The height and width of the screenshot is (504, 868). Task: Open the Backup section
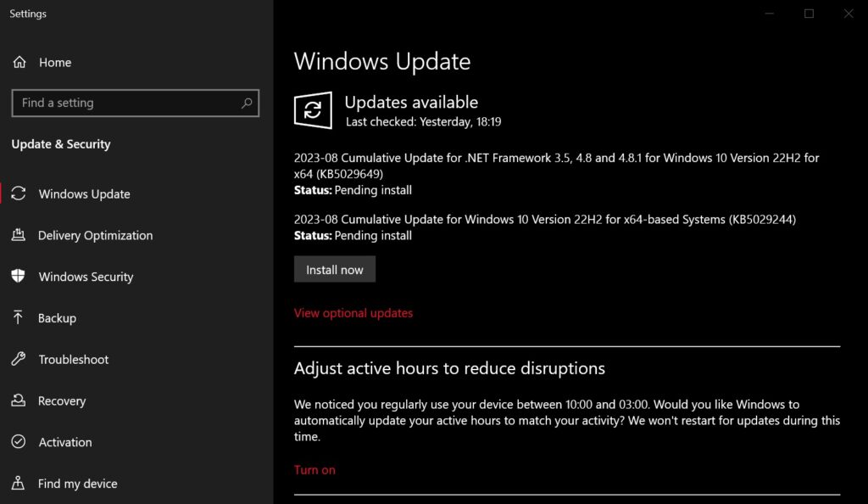(57, 318)
